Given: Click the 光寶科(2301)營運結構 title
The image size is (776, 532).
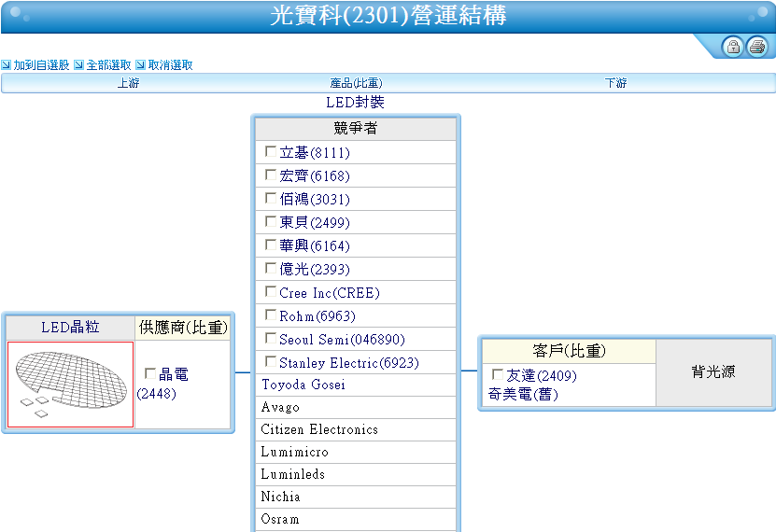Looking at the screenshot, I should [388, 15].
